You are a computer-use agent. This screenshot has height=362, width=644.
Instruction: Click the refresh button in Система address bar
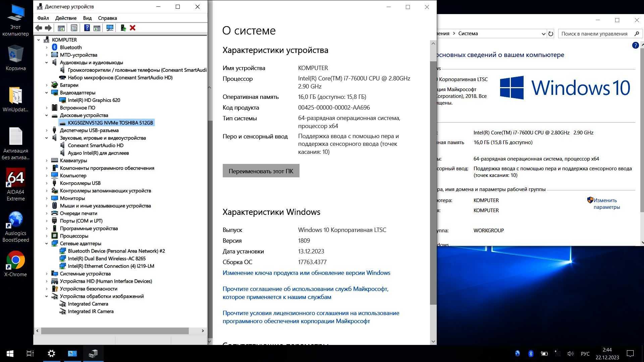click(x=550, y=34)
